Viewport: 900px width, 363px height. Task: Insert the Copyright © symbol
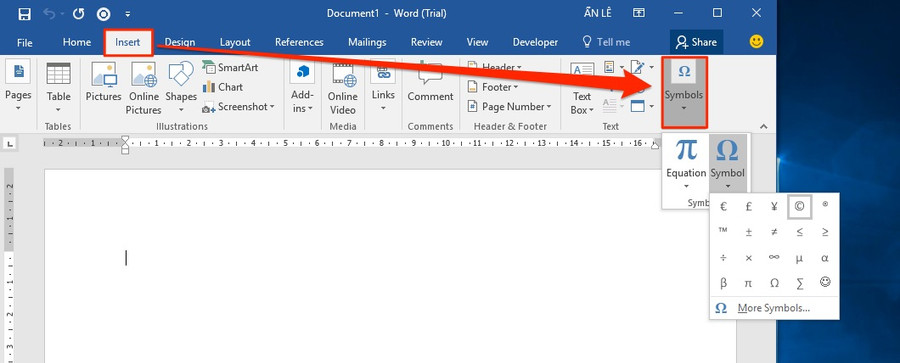click(x=800, y=207)
